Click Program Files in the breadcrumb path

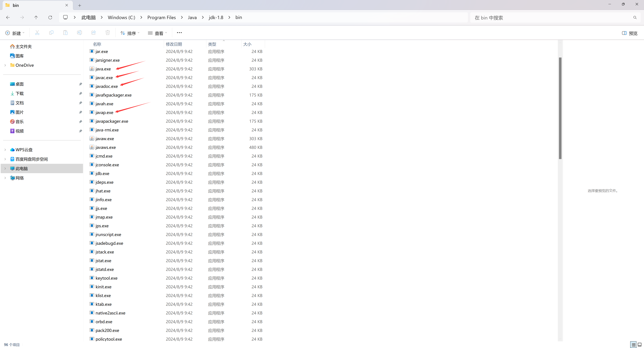161,17
